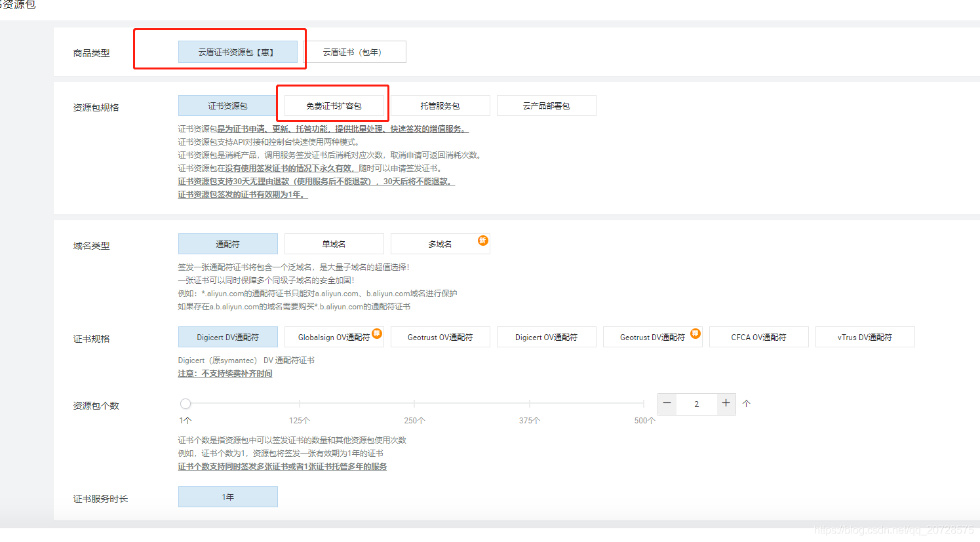Click the 域名类型 label
This screenshot has width=980, height=542.
(x=91, y=246)
